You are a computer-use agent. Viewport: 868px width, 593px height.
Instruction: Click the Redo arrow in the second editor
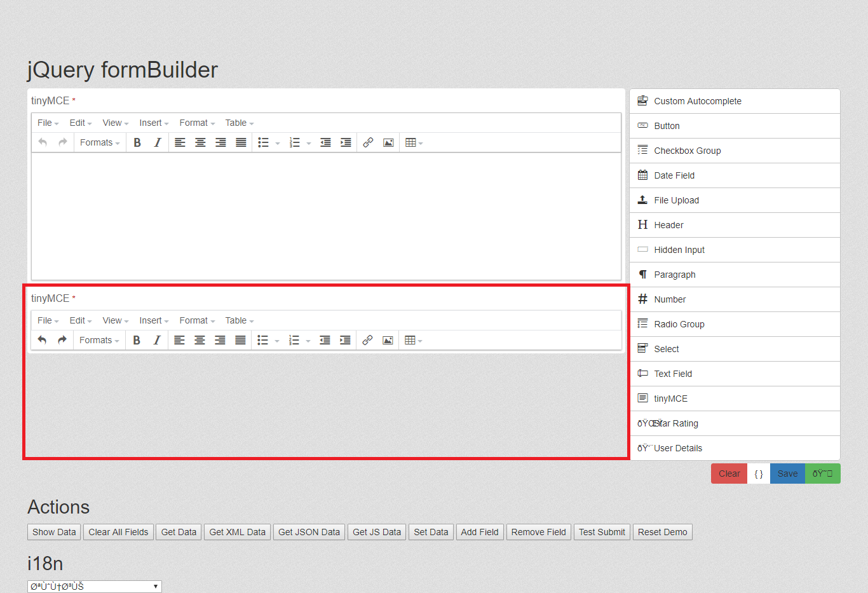(x=62, y=340)
